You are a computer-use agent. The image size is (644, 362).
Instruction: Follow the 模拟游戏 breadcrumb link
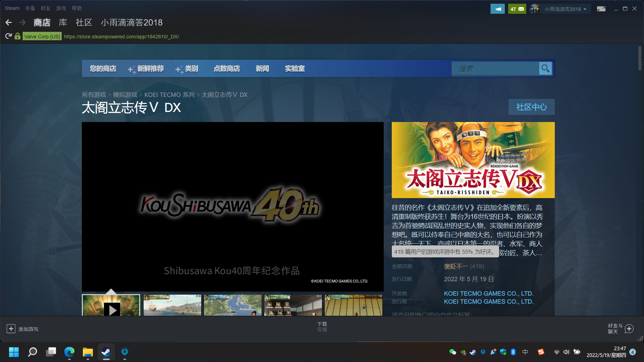point(125,95)
